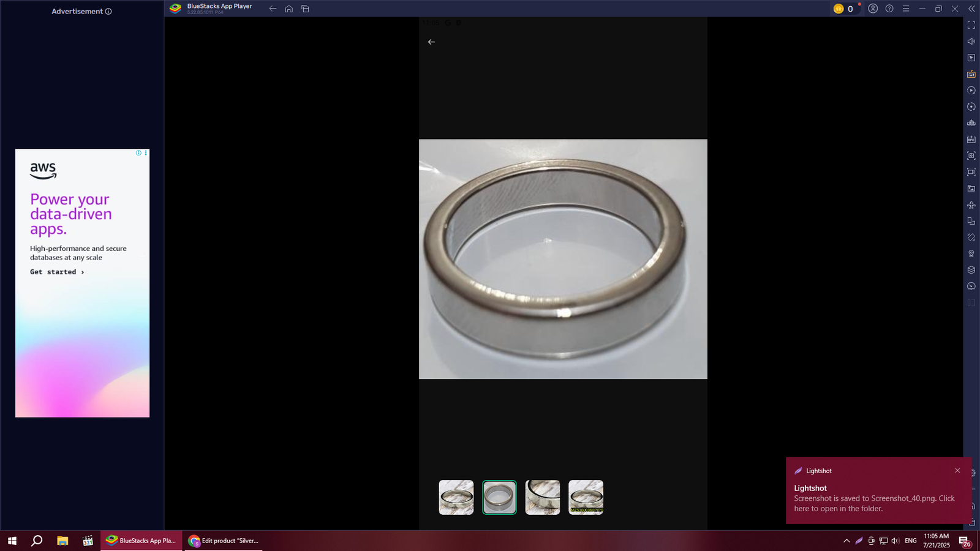Screen dimensions: 980x551
Task: Open the media folder icon in sidebar
Action: [x=971, y=189]
